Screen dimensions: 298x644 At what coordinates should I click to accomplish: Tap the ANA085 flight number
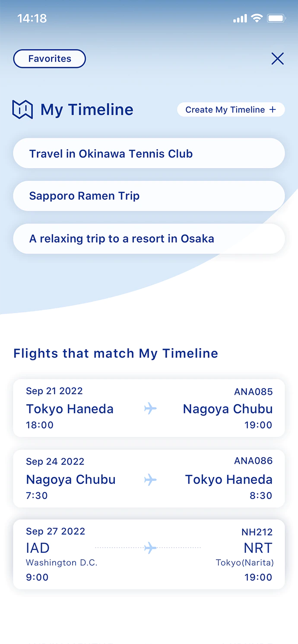pos(253,392)
